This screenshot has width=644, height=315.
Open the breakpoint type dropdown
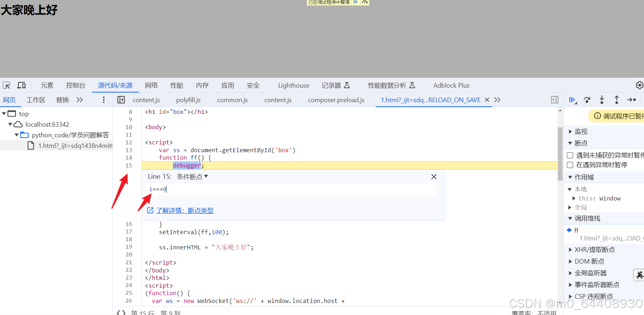pyautogui.click(x=192, y=177)
